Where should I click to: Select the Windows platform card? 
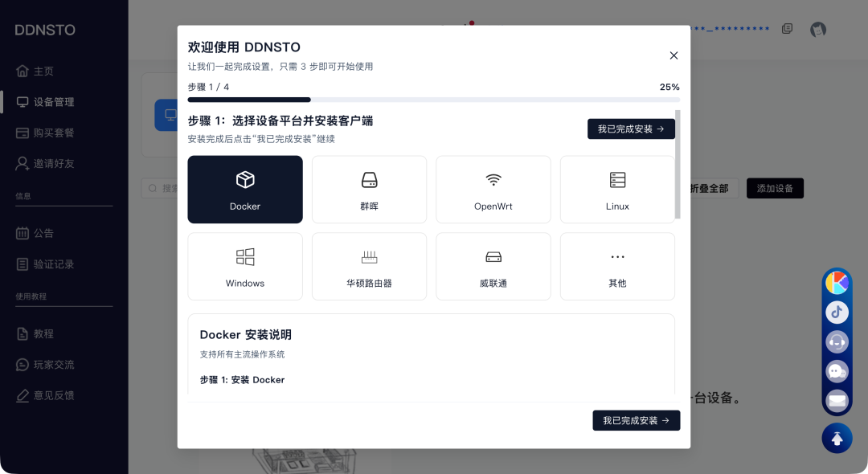pos(245,266)
